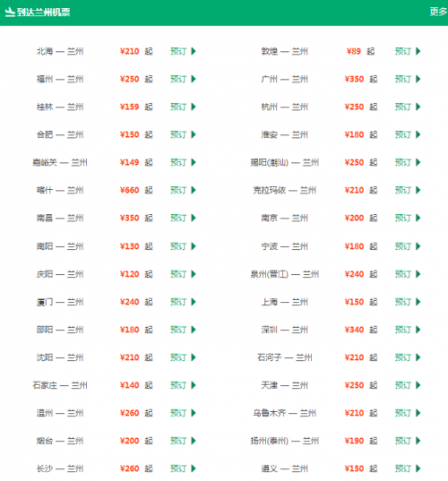Click the ¥660 price for 喀什—兰州
Screen dimensions: 448x481
coord(130,190)
